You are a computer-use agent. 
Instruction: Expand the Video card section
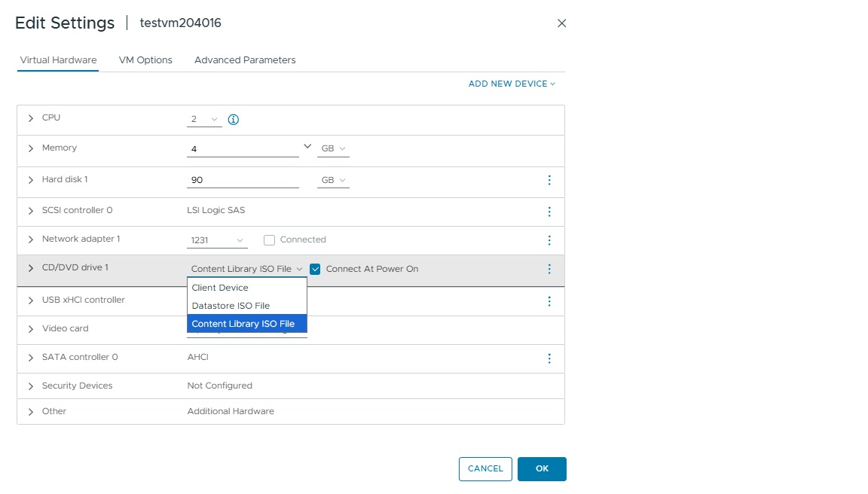pyautogui.click(x=31, y=329)
